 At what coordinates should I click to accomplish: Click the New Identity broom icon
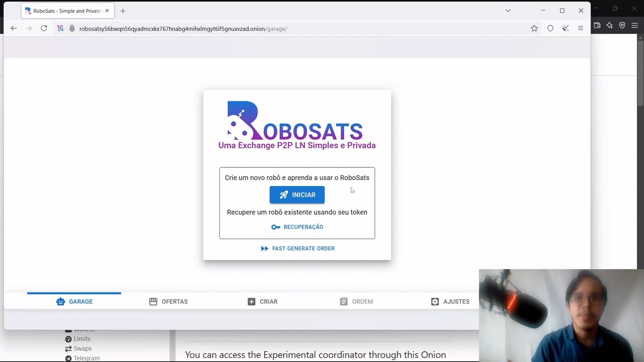coord(566,29)
